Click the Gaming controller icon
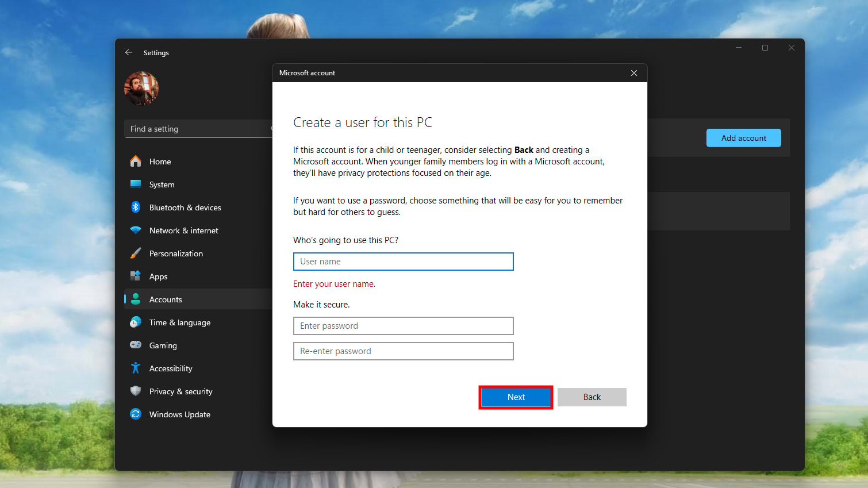Screen dimensions: 868x488 click(x=136, y=345)
